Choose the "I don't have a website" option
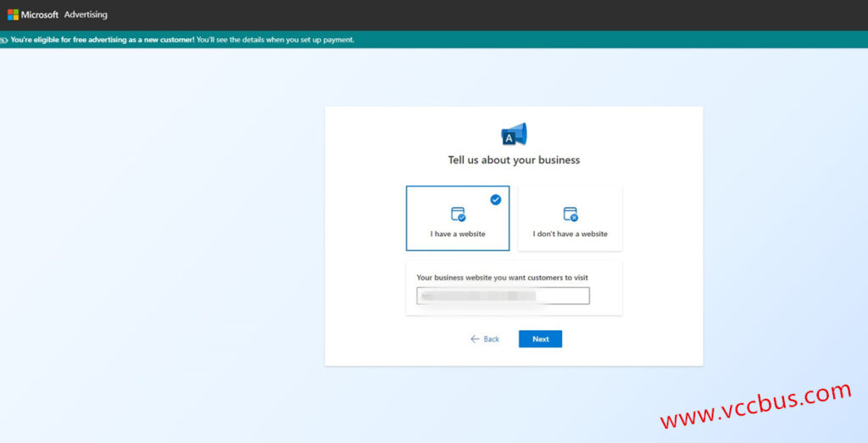This screenshot has height=443, width=868. pyautogui.click(x=570, y=219)
